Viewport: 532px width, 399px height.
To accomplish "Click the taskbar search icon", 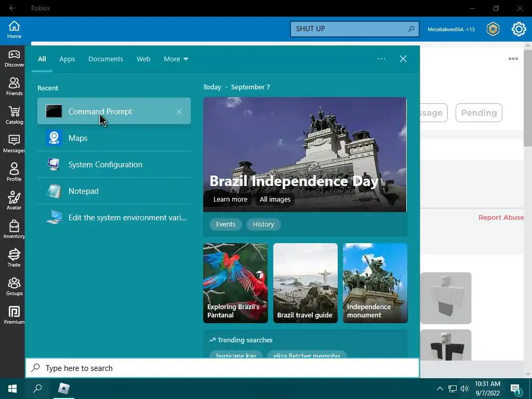I will point(37,389).
